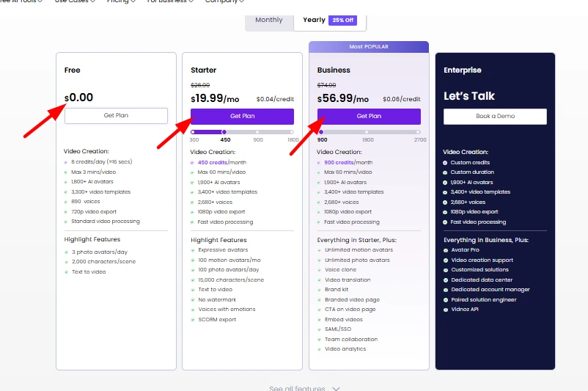The image size is (588, 391).
Task: Click 'No watermark' feature
Action: (x=217, y=300)
